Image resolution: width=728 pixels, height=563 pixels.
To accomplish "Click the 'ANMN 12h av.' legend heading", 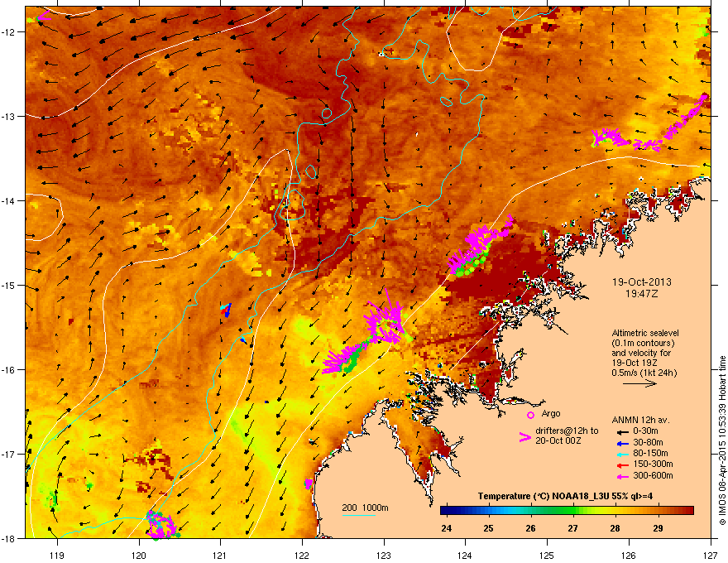I will point(640,421).
